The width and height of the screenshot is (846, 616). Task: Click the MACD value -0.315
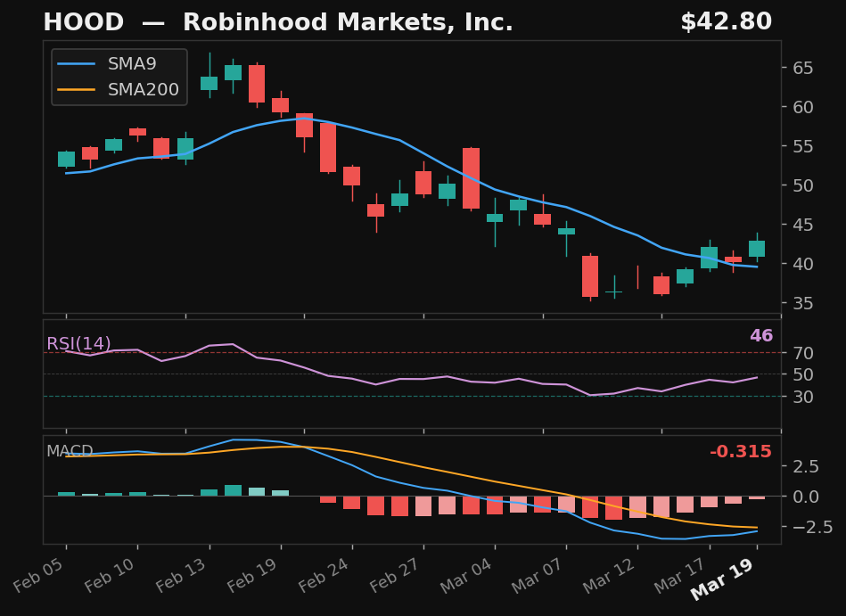[741, 451]
